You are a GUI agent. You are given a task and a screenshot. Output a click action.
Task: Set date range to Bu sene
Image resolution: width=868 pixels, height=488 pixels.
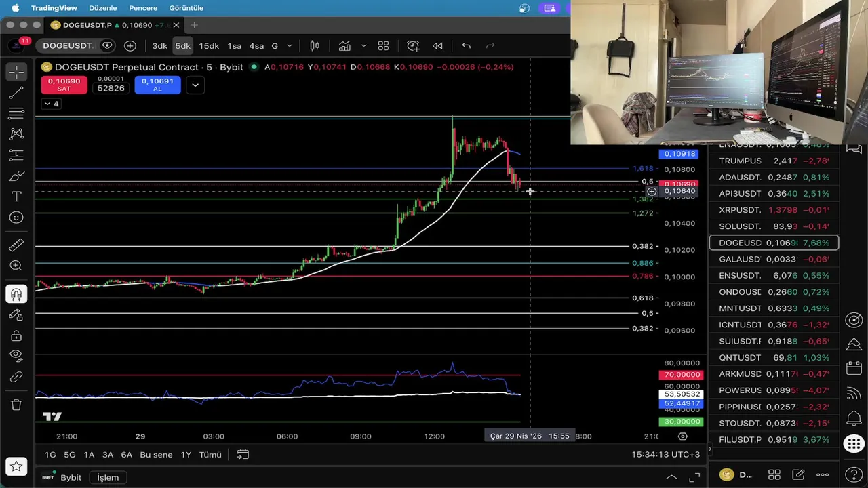click(x=156, y=455)
